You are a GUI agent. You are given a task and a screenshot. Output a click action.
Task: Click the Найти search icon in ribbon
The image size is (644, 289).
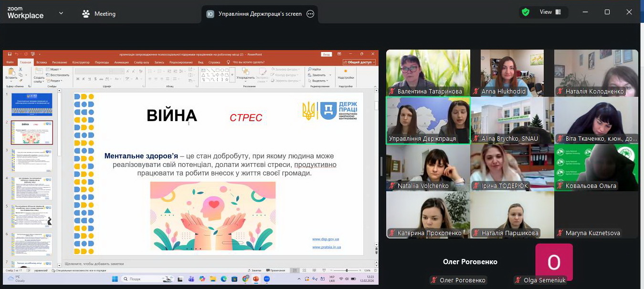point(310,69)
